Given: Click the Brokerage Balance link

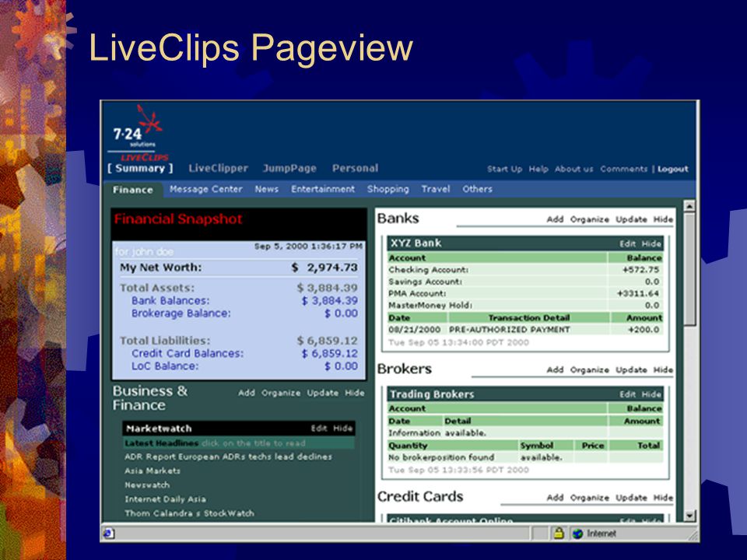Looking at the screenshot, I should 181,313.
